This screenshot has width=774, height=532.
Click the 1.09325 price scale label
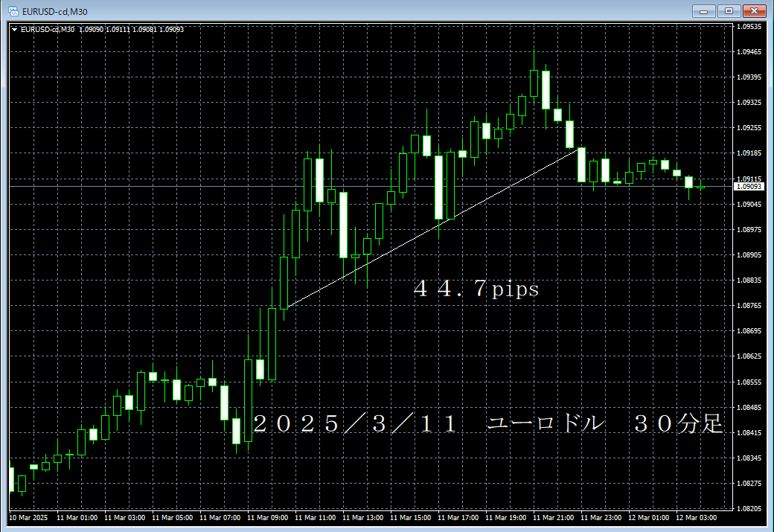tap(749, 103)
